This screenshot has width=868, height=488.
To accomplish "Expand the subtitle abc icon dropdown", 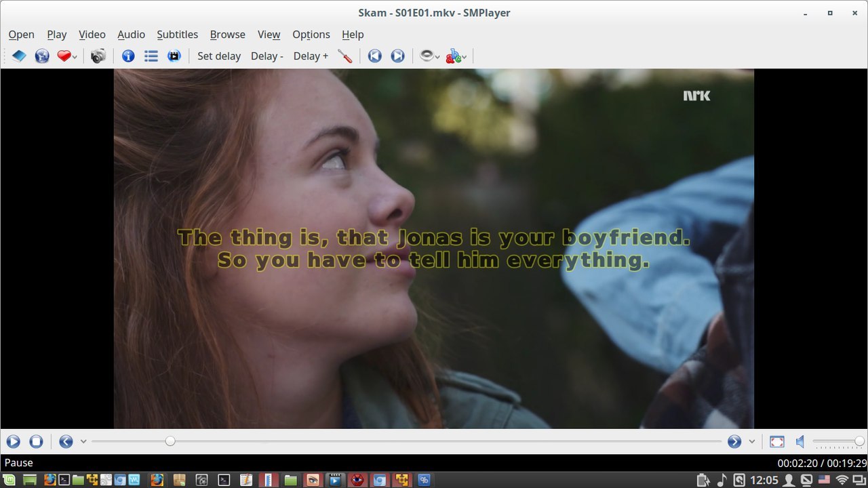I will coord(465,57).
